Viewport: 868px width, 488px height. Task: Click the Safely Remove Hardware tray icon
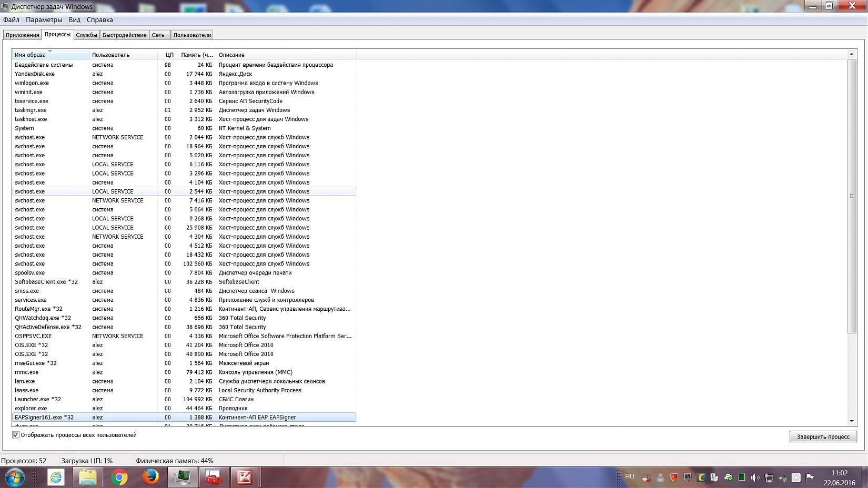coord(783,477)
